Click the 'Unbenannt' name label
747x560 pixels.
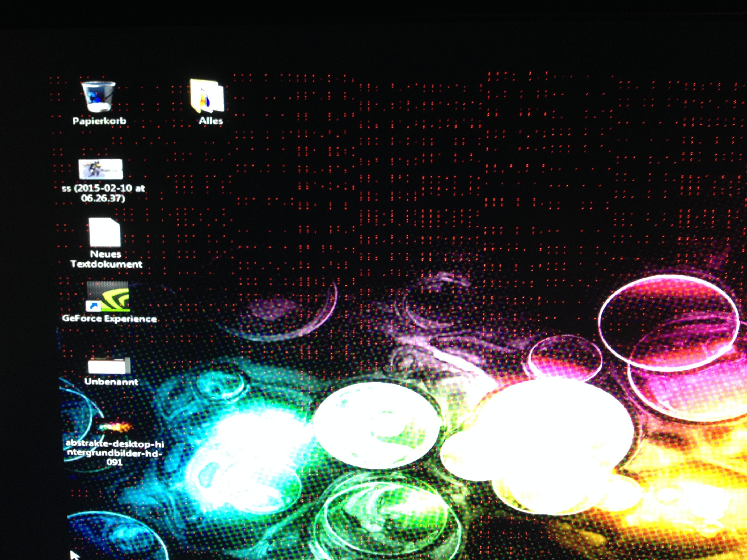click(x=111, y=382)
